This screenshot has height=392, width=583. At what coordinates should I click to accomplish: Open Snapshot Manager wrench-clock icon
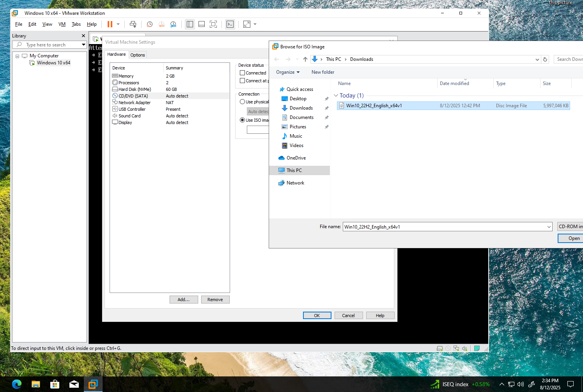173,24
